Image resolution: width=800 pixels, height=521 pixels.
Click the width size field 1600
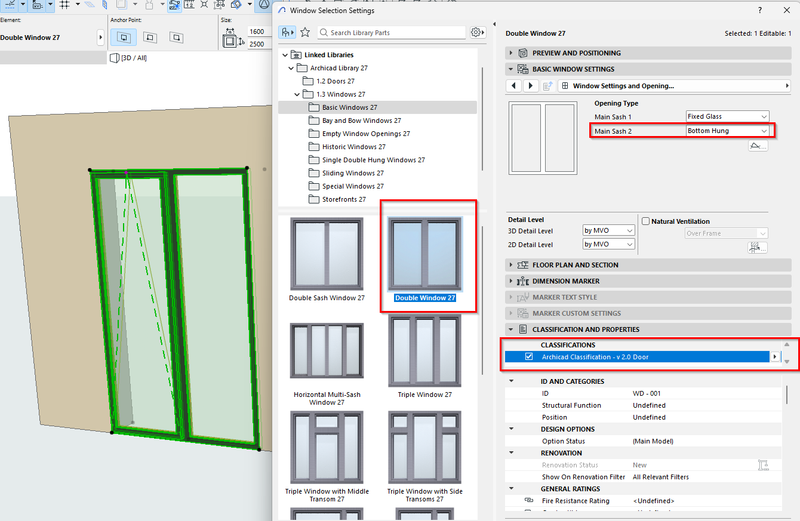click(x=258, y=32)
